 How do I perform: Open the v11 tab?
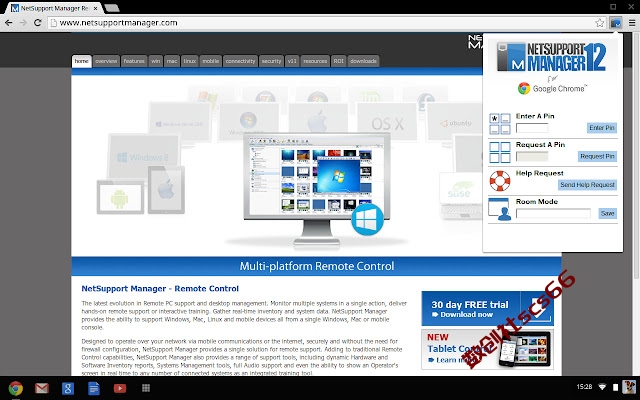[292, 61]
